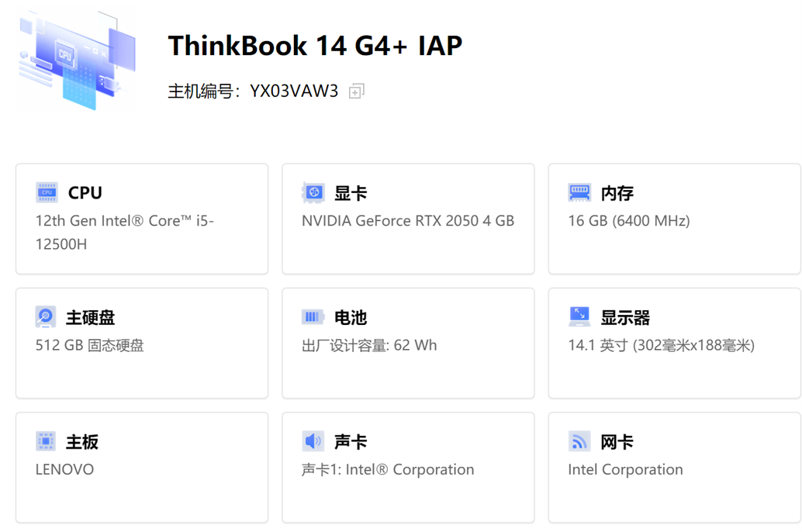Click 512 GB 固态硬盘 text
Viewport: 802px width, 532px height.
(89, 345)
